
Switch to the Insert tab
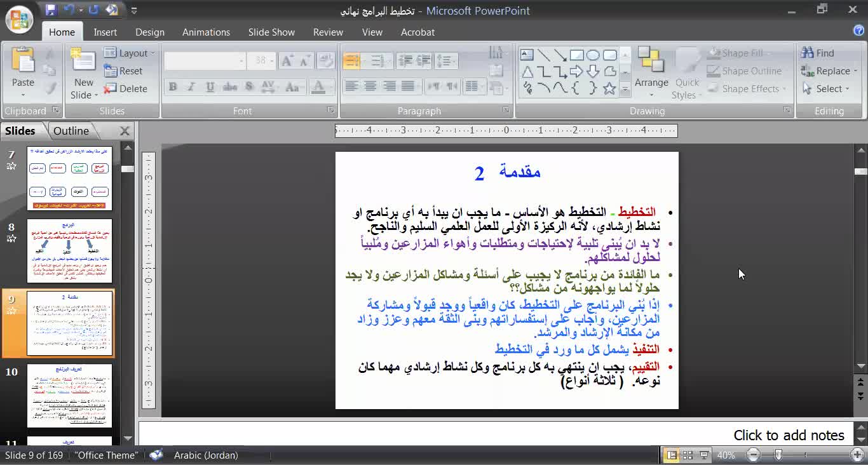pos(105,32)
